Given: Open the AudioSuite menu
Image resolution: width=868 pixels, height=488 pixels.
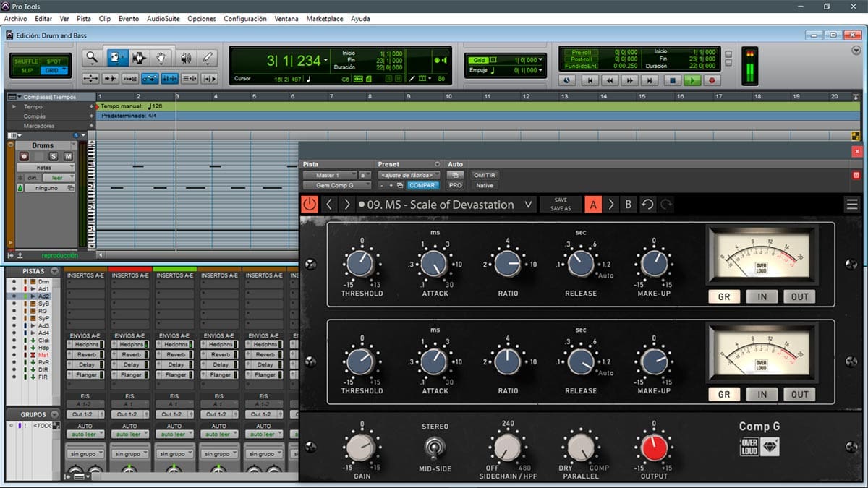Looking at the screenshot, I should click(x=163, y=18).
